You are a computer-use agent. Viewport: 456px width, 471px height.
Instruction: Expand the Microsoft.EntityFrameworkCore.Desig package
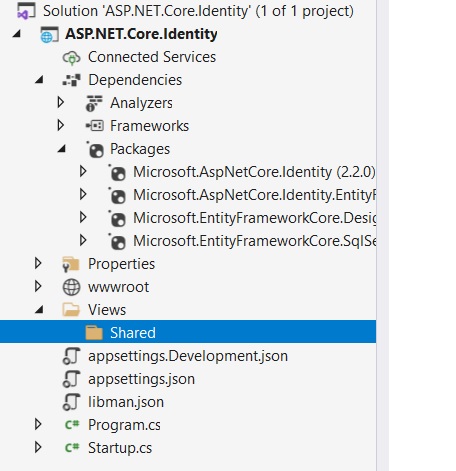coord(83,218)
